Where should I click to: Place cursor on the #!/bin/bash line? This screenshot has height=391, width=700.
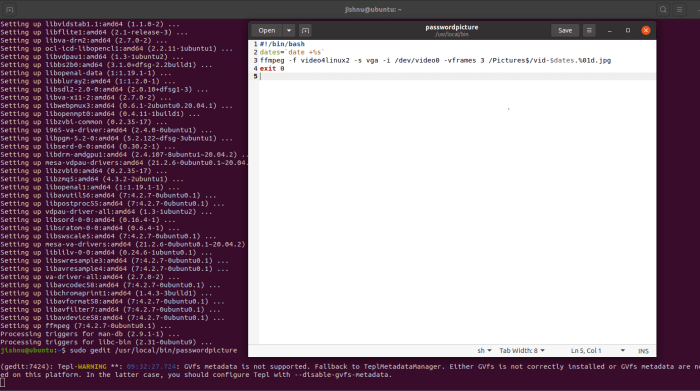282,44
